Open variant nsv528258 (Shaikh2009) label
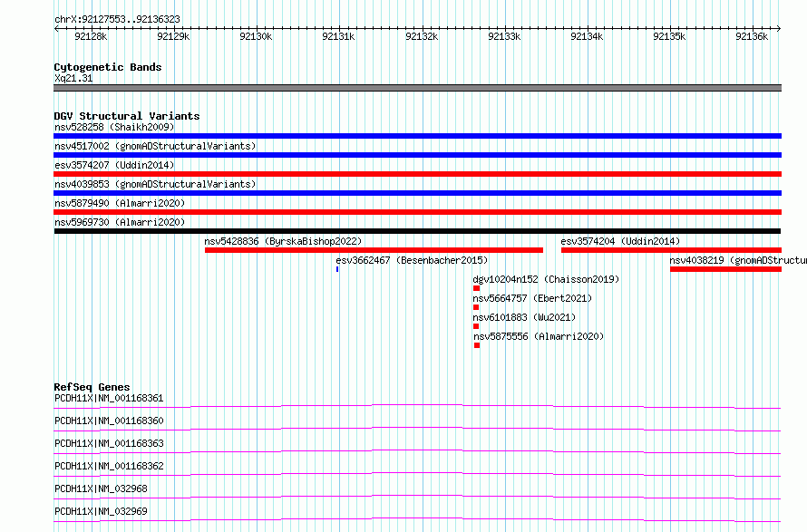This screenshot has width=807, height=532. [114, 127]
